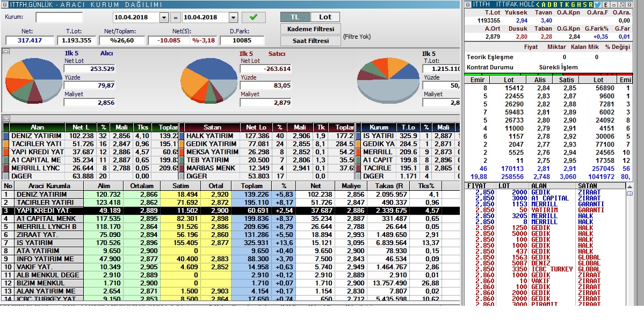Sort by the 'Alan' column header
644x330 pixels.
[x=37, y=127]
